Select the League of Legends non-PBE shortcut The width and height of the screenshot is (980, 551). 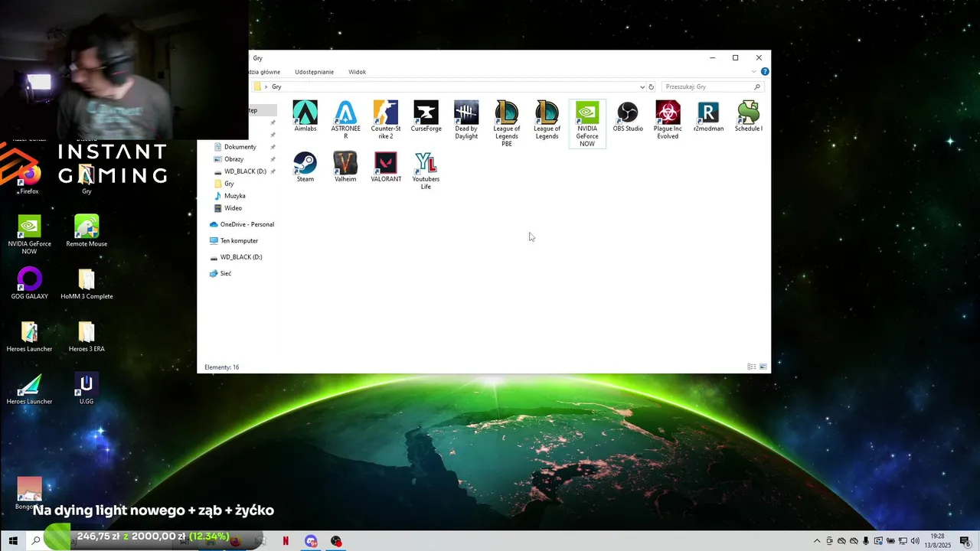[547, 120]
